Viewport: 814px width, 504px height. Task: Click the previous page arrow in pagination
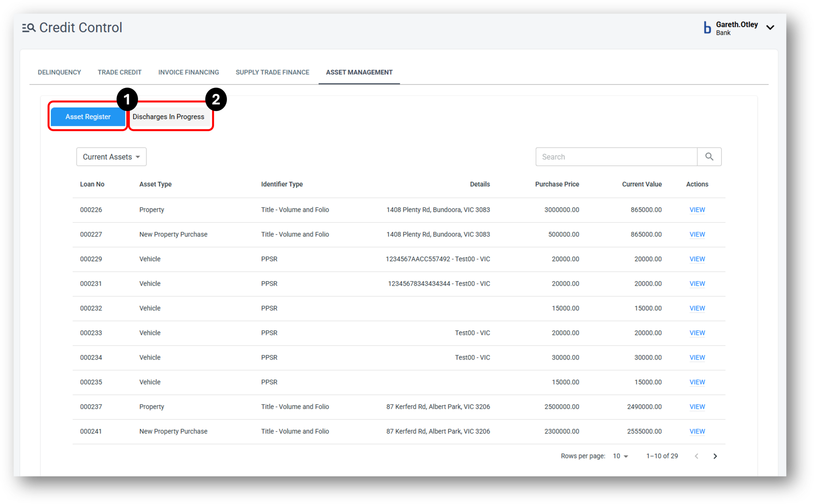click(x=696, y=456)
